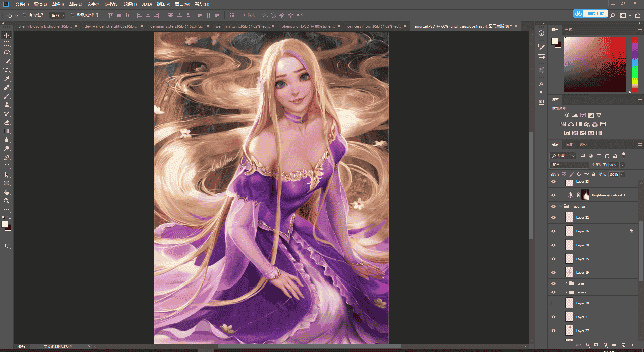The width and height of the screenshot is (644, 352).
Task: Click the add layer mask icon
Action: pos(596,345)
